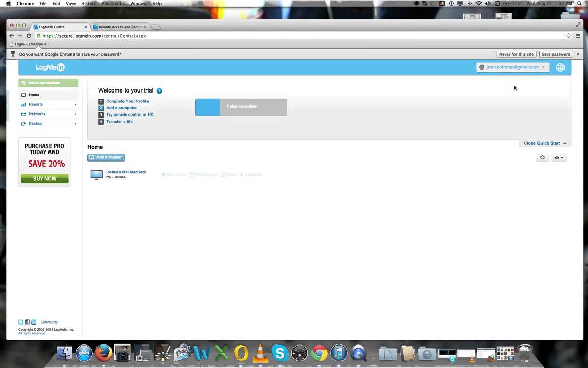This screenshot has width=588, height=368.
Task: Collapse the Close Quick Start toggle
Action: 545,143
